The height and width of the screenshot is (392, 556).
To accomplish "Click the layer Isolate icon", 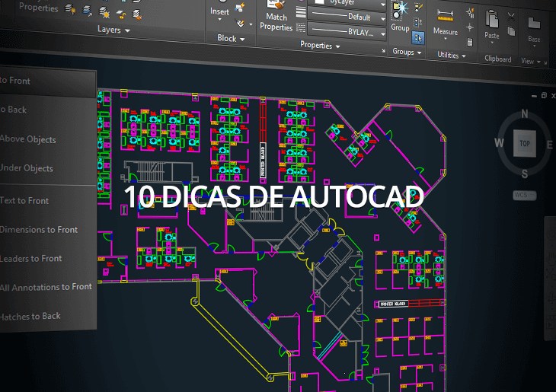I will click(x=70, y=9).
